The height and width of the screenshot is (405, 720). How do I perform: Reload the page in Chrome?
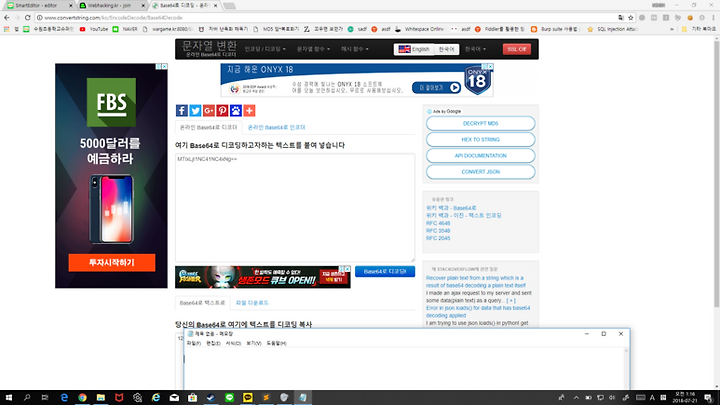(x=28, y=17)
